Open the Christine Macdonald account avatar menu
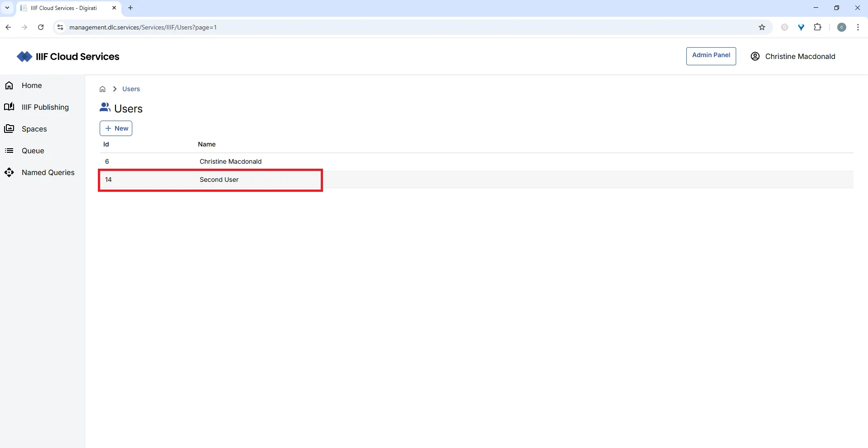 755,56
